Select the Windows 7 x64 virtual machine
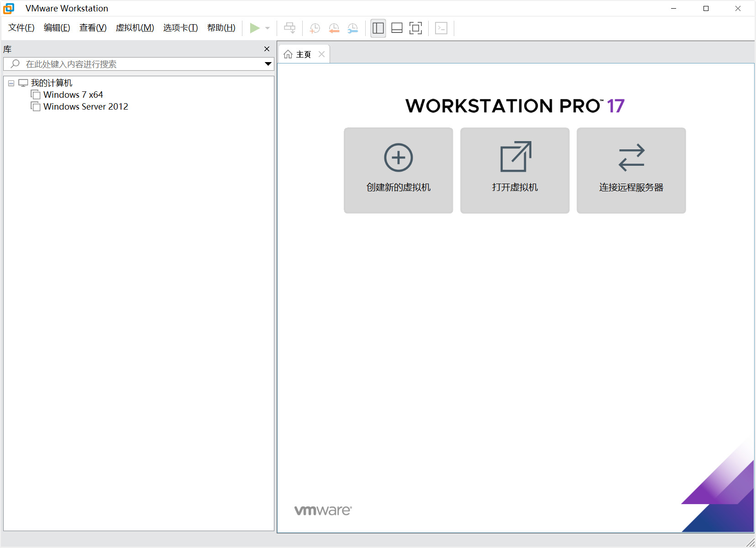Screen dimensions: 756x548 73,95
